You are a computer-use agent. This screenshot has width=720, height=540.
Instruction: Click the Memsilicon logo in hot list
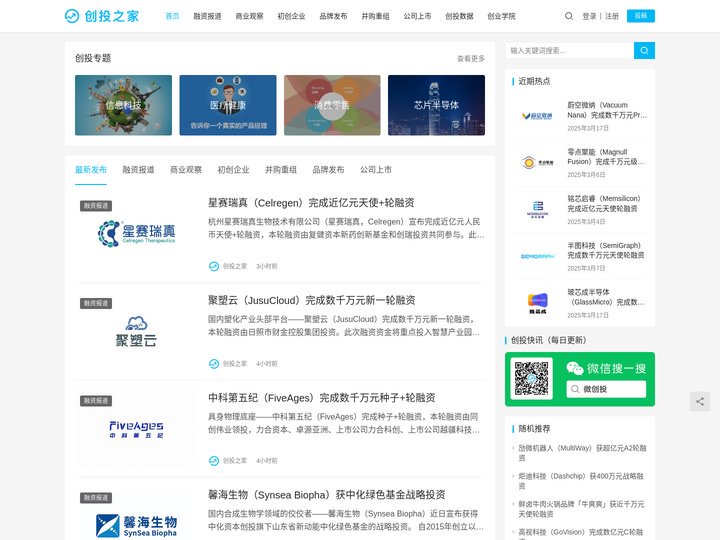click(x=537, y=209)
